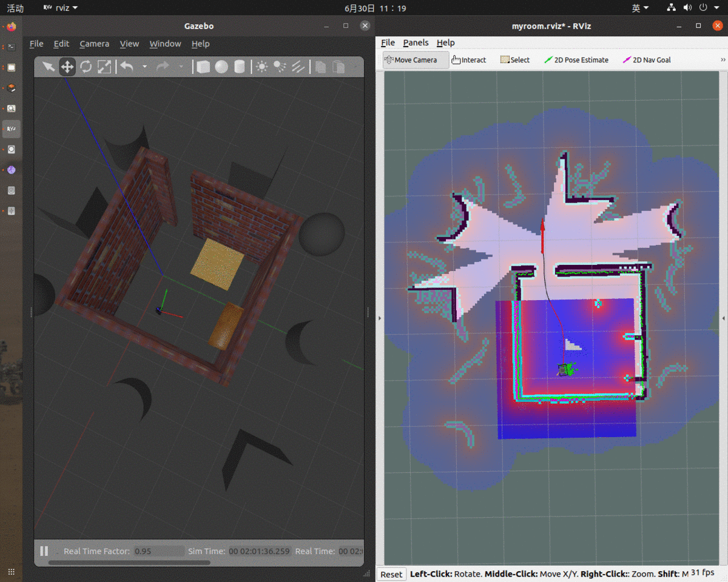This screenshot has width=728, height=582.
Task: Activate the Gazebo scale mode tool
Action: point(104,67)
